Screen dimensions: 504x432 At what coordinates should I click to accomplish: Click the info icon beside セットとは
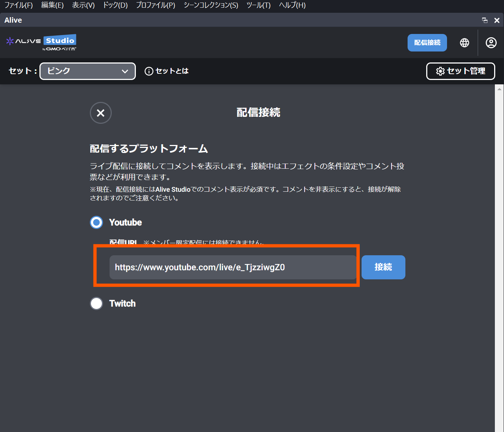[x=149, y=71]
